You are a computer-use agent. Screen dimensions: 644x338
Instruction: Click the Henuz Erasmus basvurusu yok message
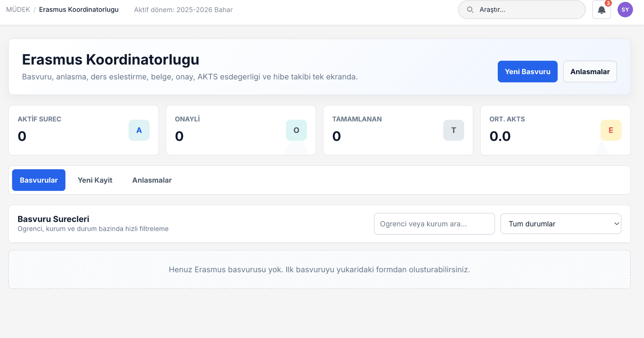point(319,270)
